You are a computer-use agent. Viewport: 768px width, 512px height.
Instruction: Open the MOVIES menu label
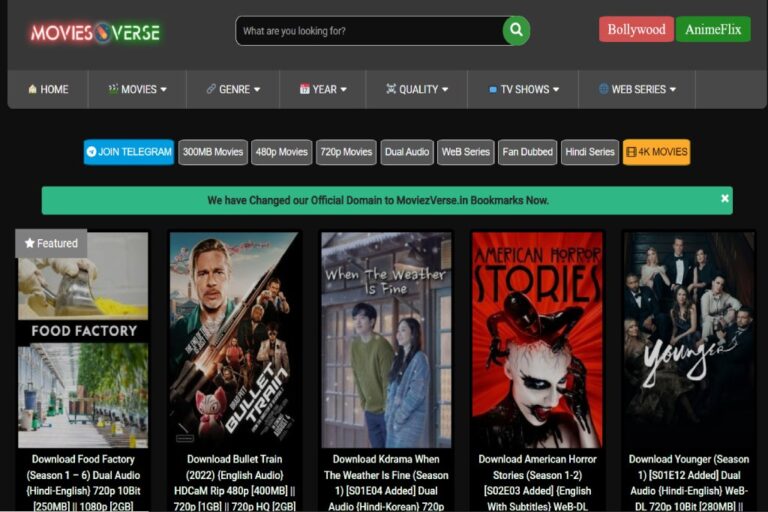click(139, 89)
